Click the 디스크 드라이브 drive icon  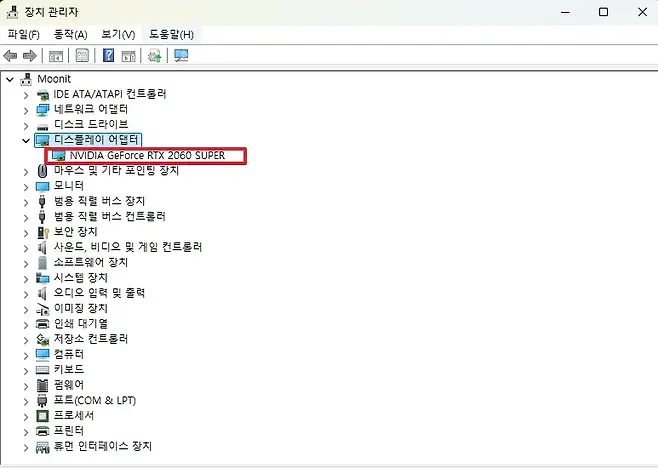point(42,125)
